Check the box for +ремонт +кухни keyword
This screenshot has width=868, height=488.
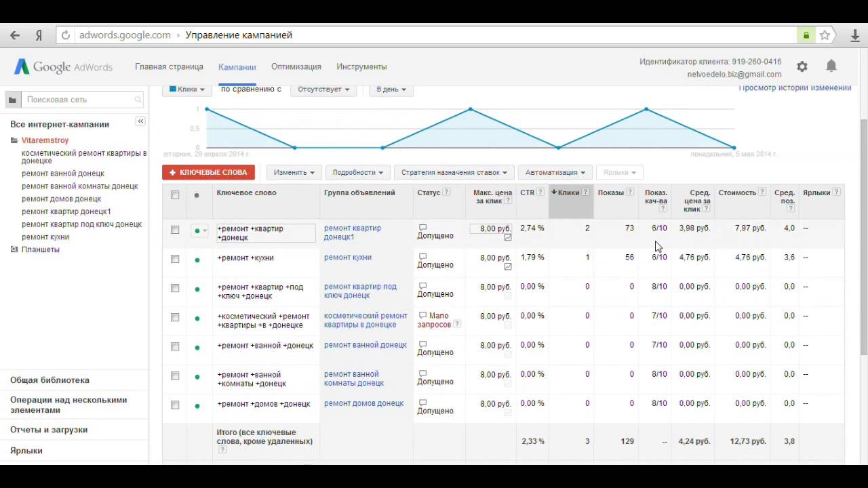pyautogui.click(x=175, y=259)
